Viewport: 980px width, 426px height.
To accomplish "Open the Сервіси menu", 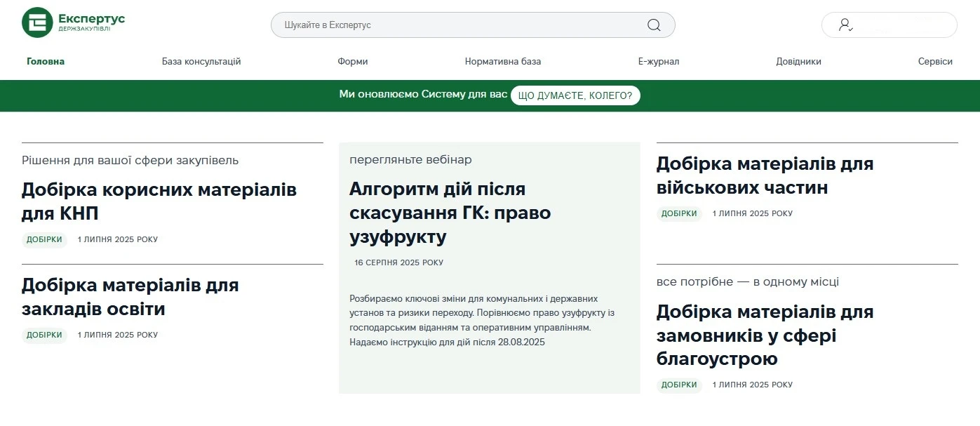I will (x=935, y=62).
